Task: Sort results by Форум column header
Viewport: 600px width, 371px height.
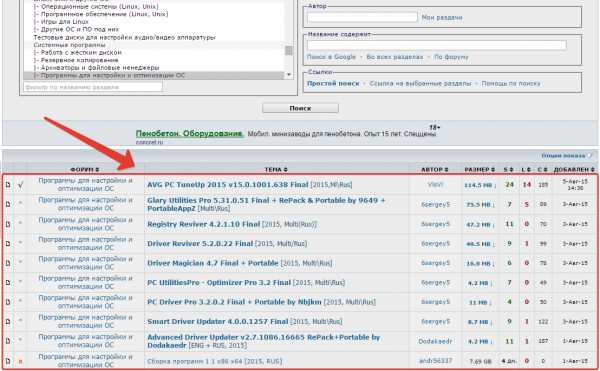Action: (85, 169)
